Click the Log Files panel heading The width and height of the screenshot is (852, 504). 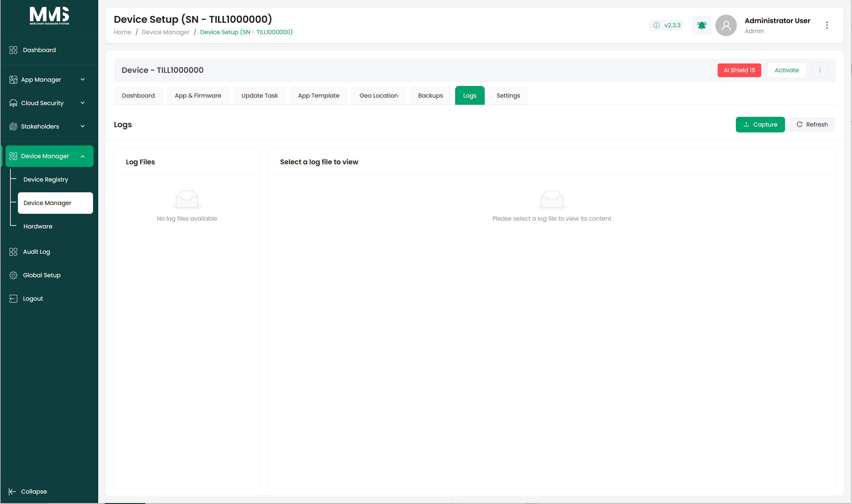coord(140,162)
